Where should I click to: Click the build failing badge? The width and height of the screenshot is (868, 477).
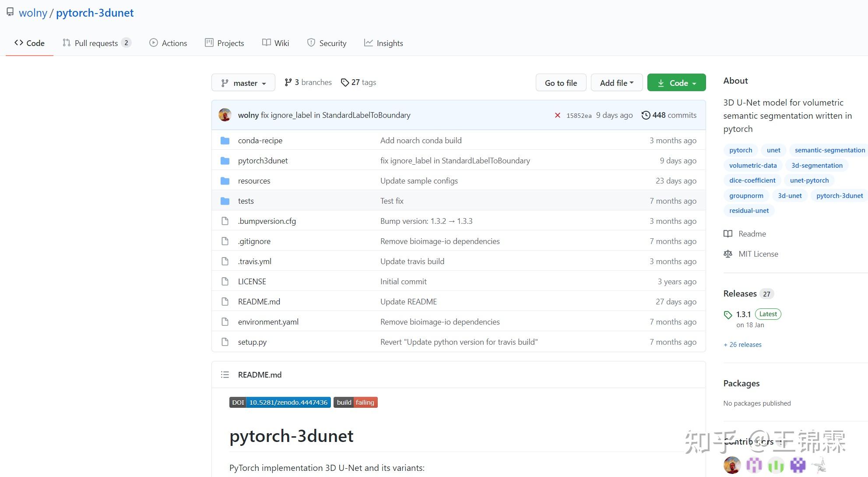(x=355, y=403)
